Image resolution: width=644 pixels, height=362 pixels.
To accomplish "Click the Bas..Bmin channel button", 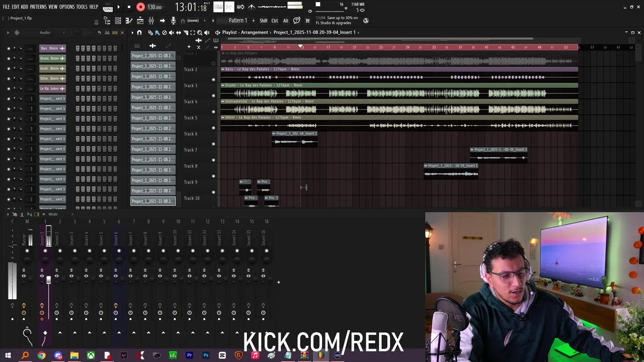I will pos(52,48).
